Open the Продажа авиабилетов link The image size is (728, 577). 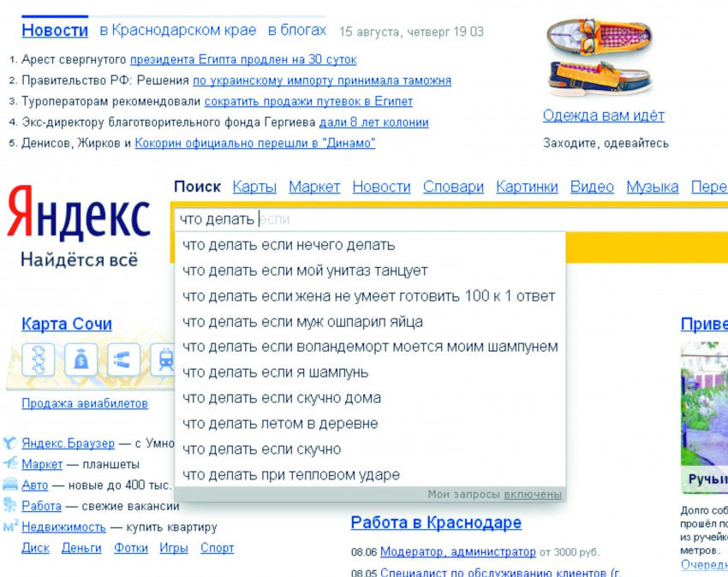[x=85, y=403]
